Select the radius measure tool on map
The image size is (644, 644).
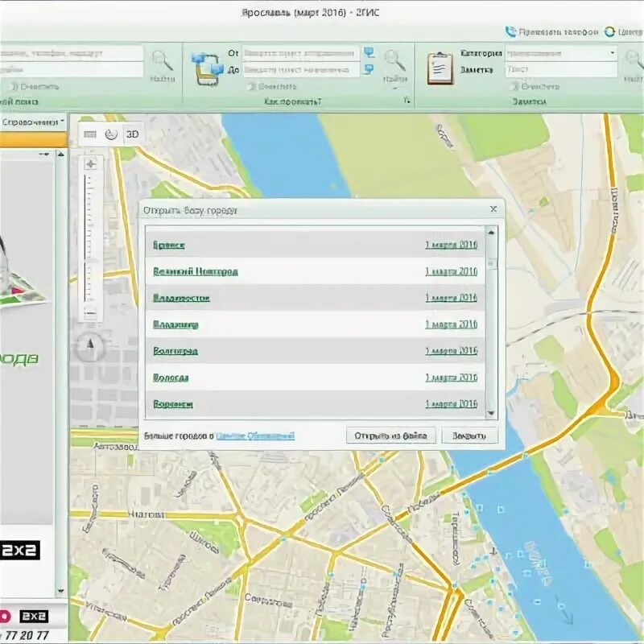point(111,134)
